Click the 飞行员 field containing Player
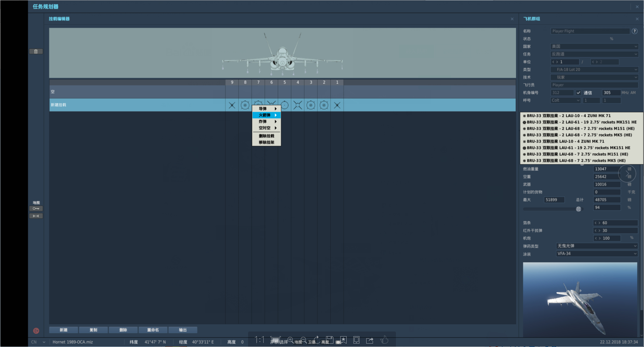 (594, 85)
